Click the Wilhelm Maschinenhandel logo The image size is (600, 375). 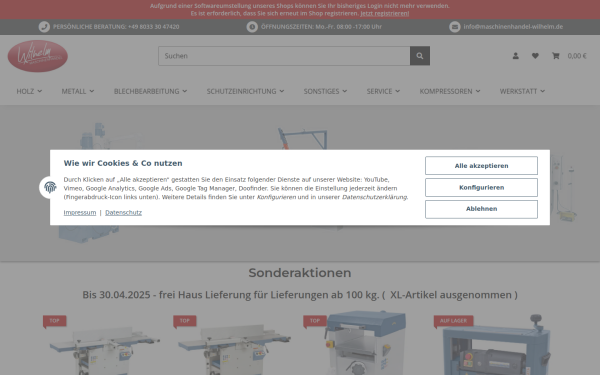(38, 56)
